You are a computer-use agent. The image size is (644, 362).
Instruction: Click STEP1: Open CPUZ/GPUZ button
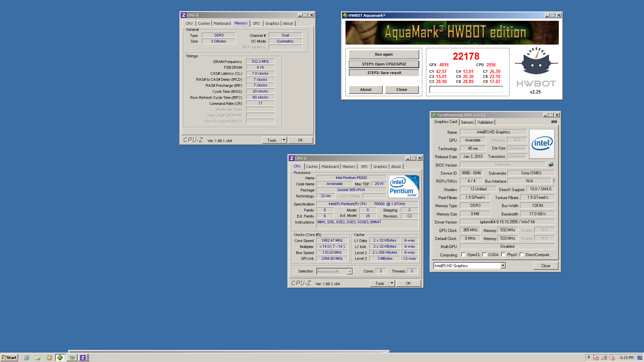click(x=384, y=64)
